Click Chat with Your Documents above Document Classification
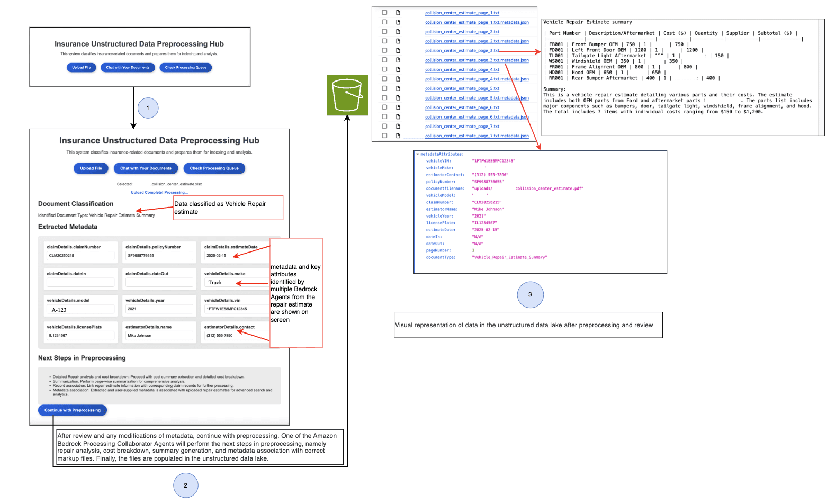This screenshot has width=836, height=504. pyautogui.click(x=146, y=168)
